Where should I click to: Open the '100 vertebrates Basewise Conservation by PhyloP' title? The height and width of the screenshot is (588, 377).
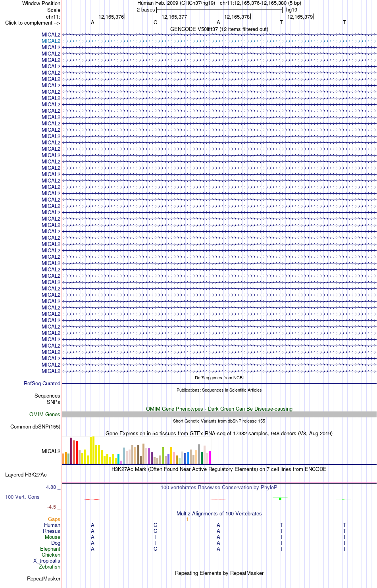pyautogui.click(x=219, y=487)
